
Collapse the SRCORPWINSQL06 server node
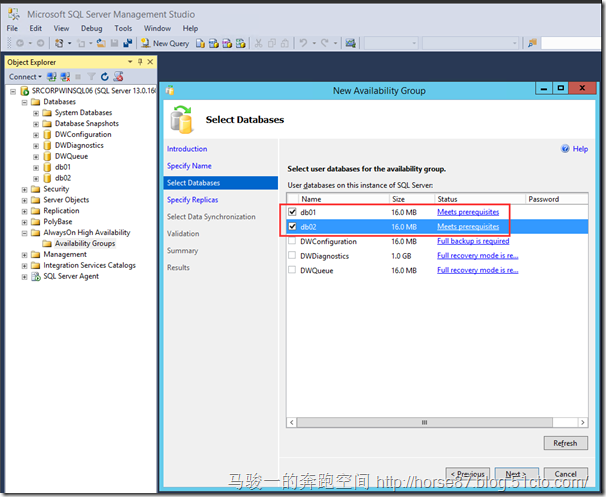coord(13,91)
